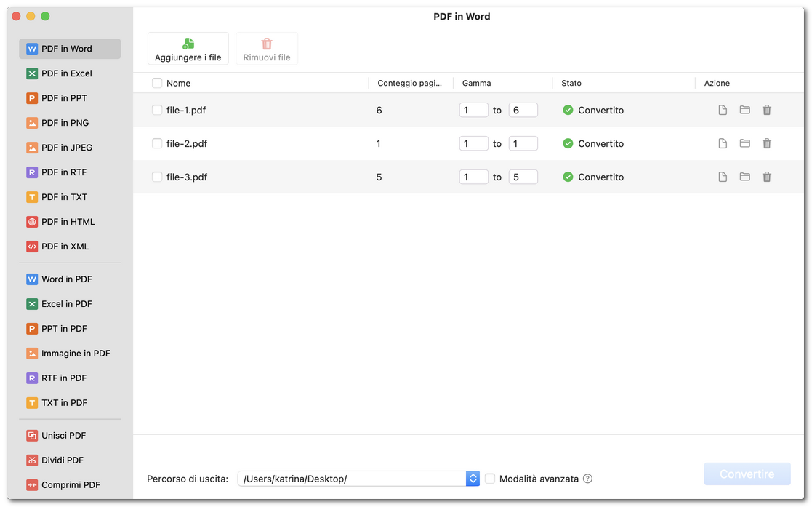Check the checkbox next to file-1.pdf
This screenshot has height=507, width=812.
pos(157,110)
